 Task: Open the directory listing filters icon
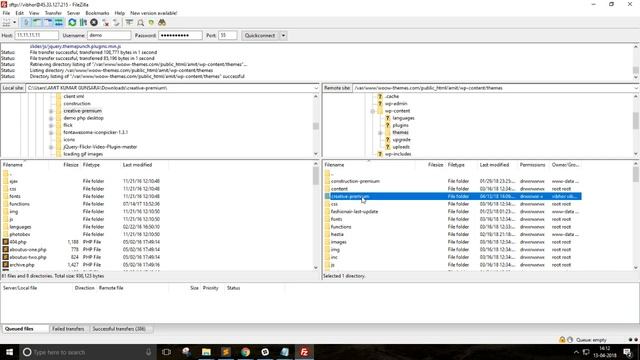point(129,22)
